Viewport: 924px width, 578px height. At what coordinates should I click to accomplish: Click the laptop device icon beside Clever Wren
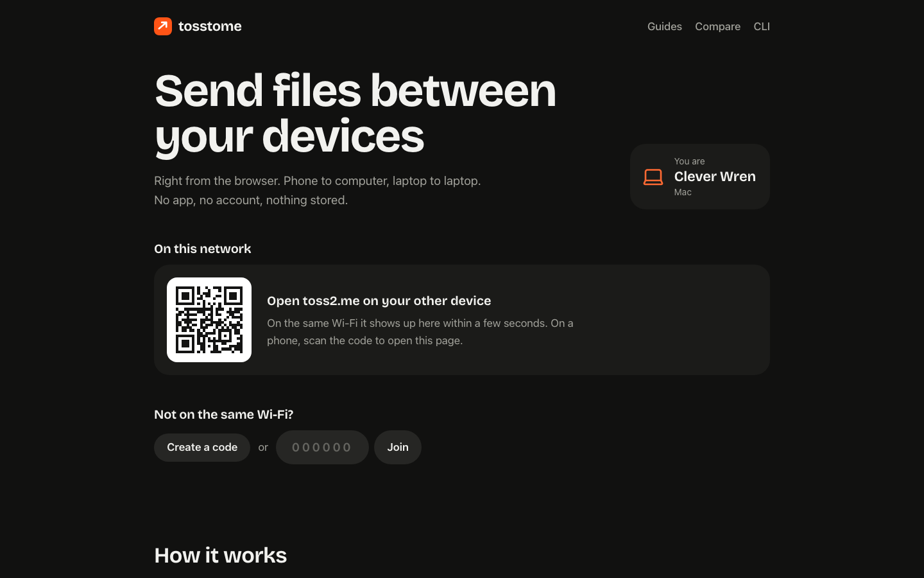point(653,177)
